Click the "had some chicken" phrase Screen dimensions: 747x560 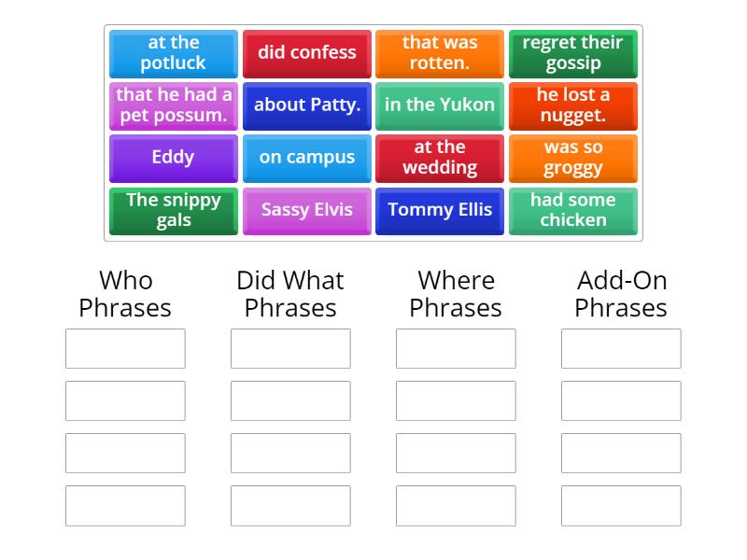[x=573, y=210]
